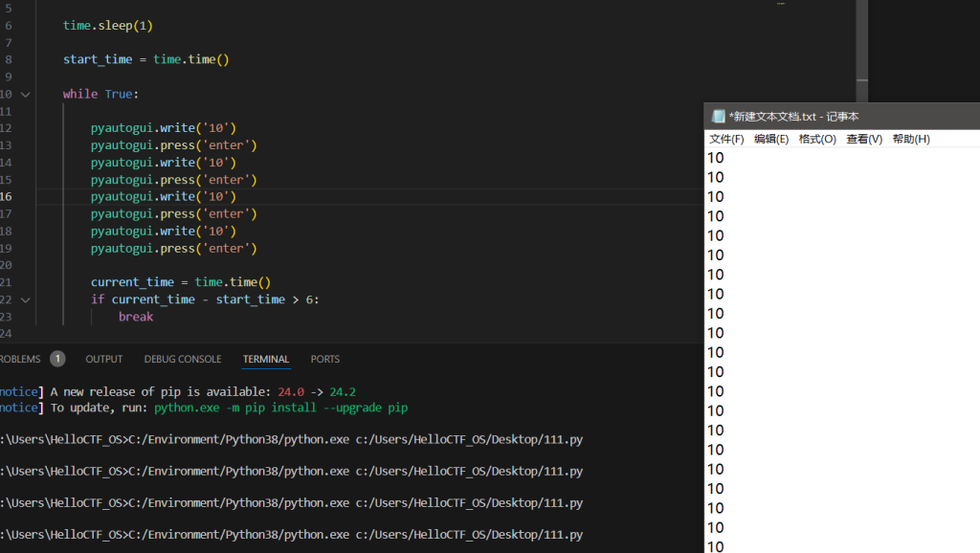Click pyautogui.write('10') on line 12

pos(163,128)
